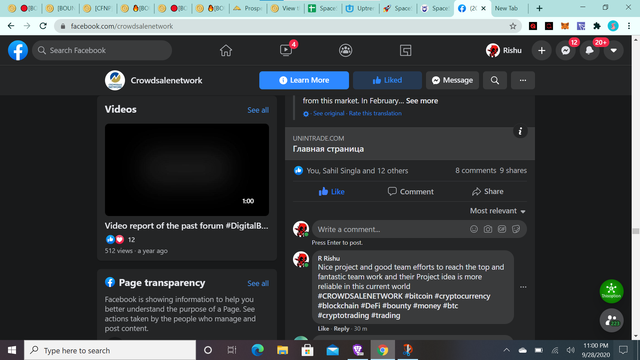This screenshot has height=360, width=640.
Task: Play the video report thumbnail
Action: [x=187, y=170]
